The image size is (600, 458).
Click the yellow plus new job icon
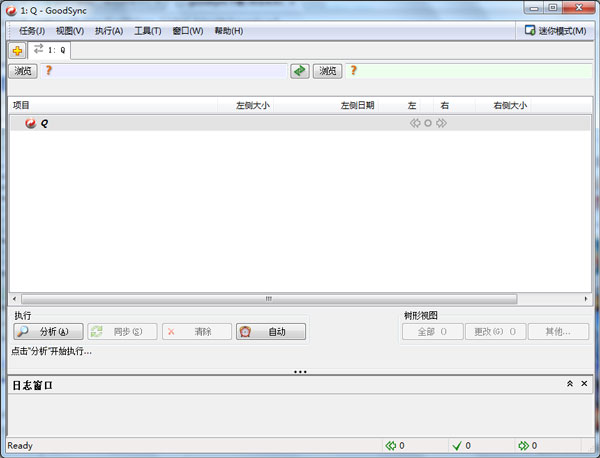[17, 51]
